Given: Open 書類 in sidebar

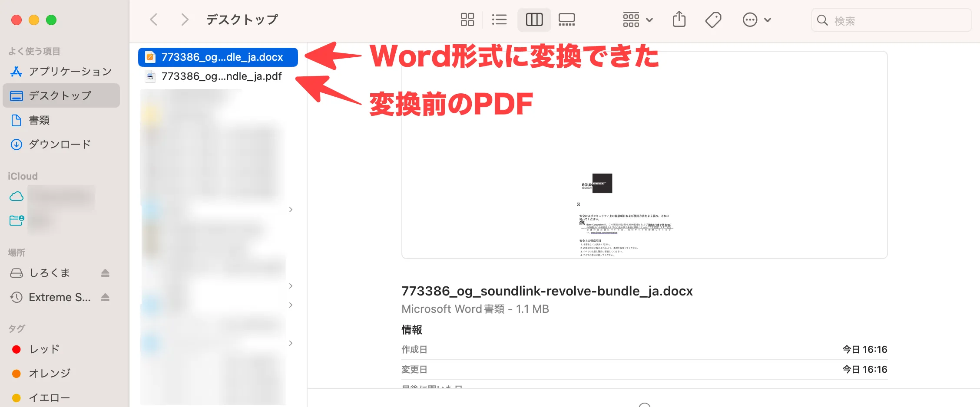Looking at the screenshot, I should click(61, 120).
